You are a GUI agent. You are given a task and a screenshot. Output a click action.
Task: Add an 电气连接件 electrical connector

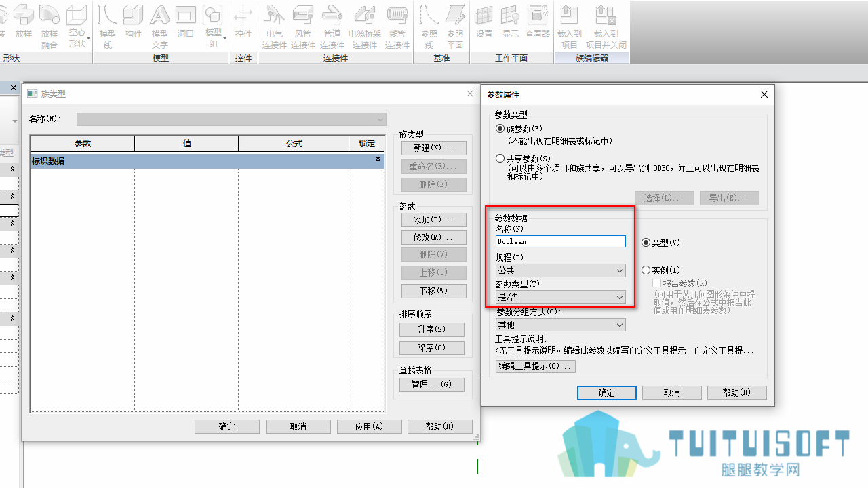(275, 26)
